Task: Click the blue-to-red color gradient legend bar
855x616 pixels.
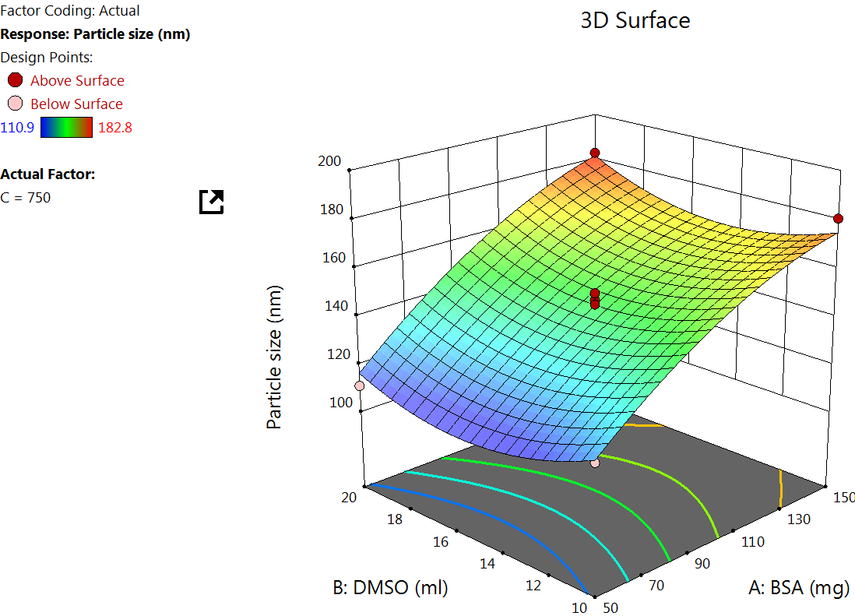Action: click(66, 128)
